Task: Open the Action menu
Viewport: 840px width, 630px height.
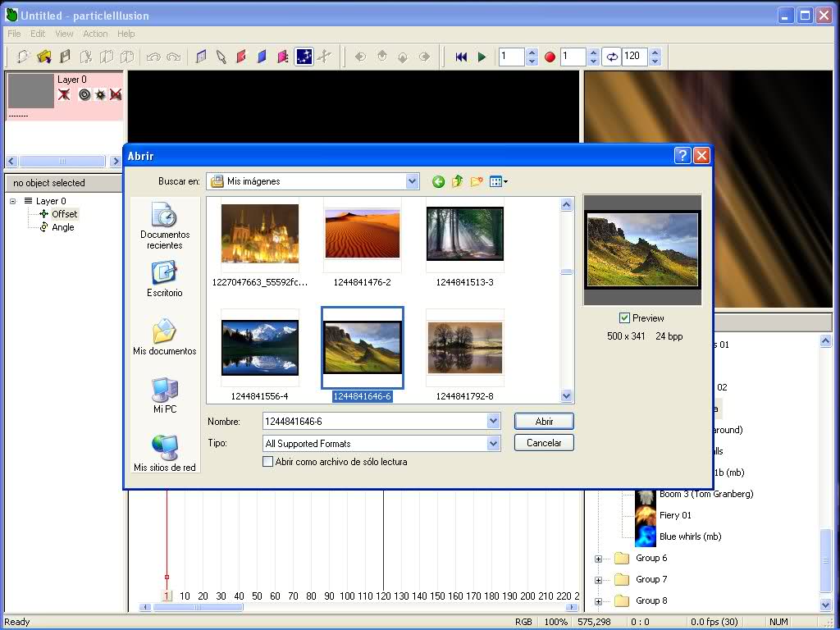Action: [x=95, y=33]
